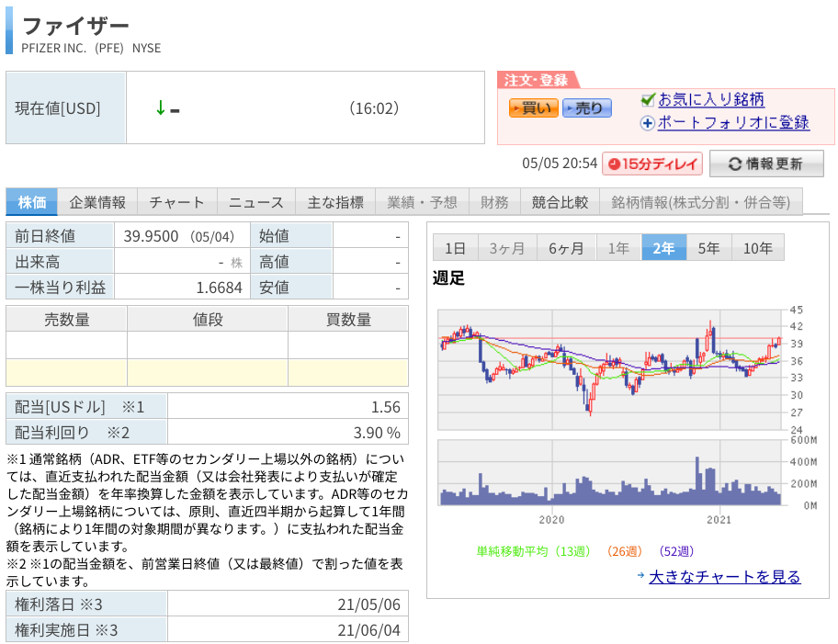Open 銘柄情報(株式分割・併合等) tab
The image size is (838, 644).
tap(701, 202)
